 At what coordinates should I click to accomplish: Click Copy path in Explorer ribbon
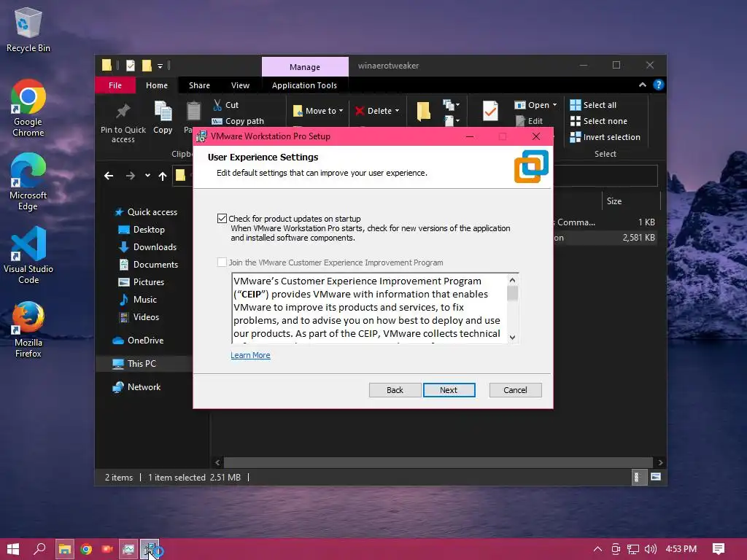tap(238, 121)
